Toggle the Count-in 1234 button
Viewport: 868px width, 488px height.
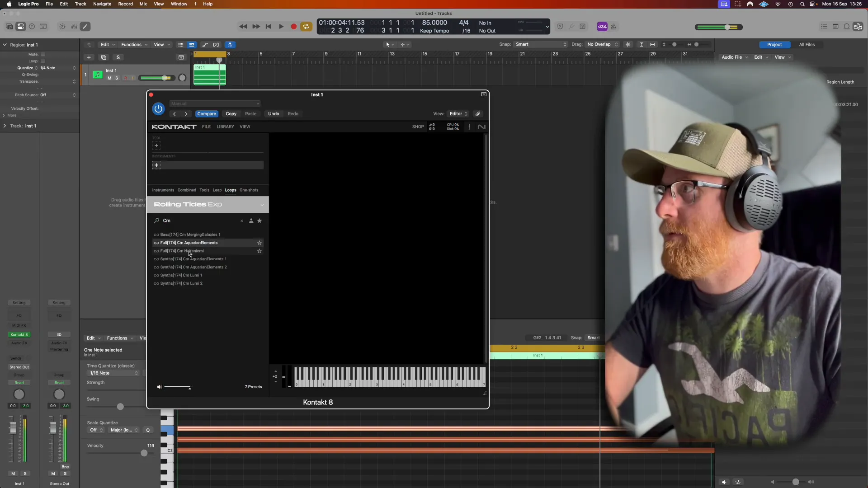point(602,27)
